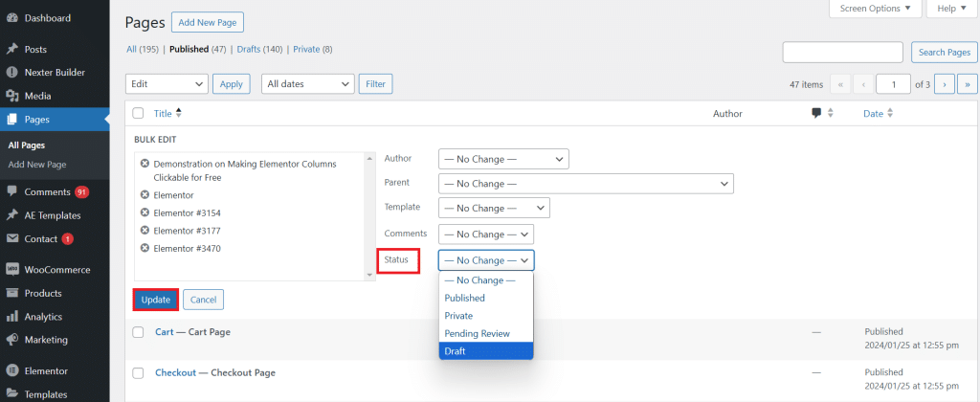The height and width of the screenshot is (402, 980).
Task: Open the Author 'No Change' dropdown
Action: pyautogui.click(x=503, y=159)
